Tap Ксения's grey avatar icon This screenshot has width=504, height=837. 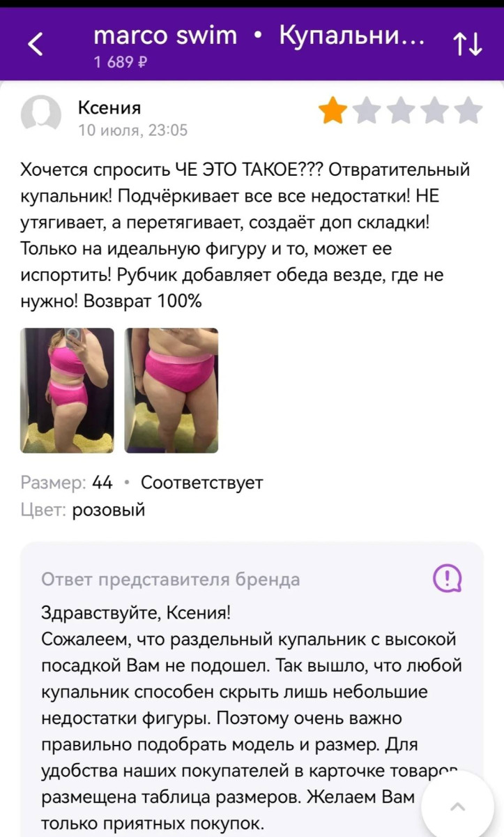pos(41,114)
